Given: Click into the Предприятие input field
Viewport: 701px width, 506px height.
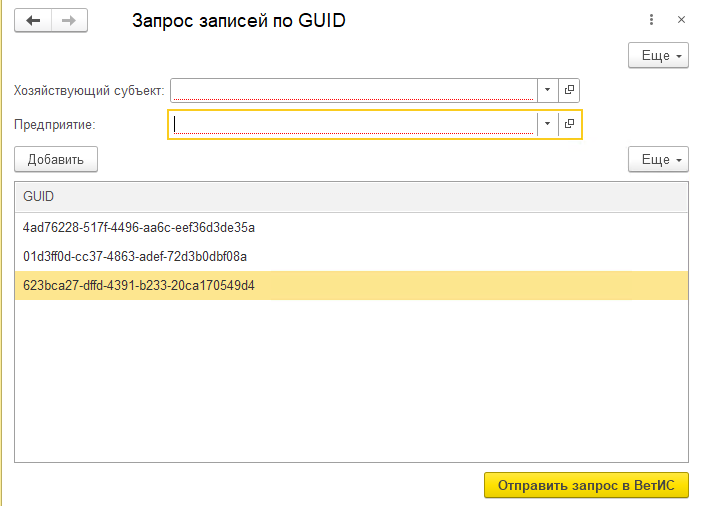Looking at the screenshot, I should pyautogui.click(x=355, y=124).
